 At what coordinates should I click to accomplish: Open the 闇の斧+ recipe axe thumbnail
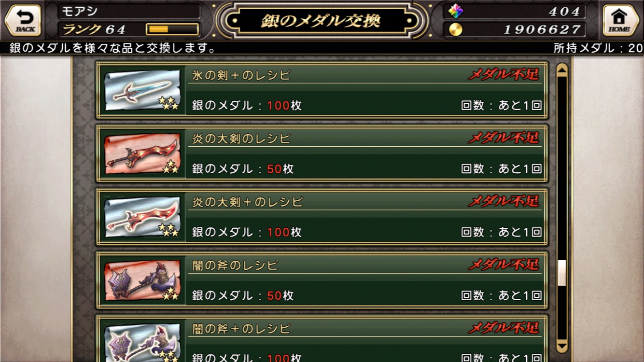click(x=142, y=340)
